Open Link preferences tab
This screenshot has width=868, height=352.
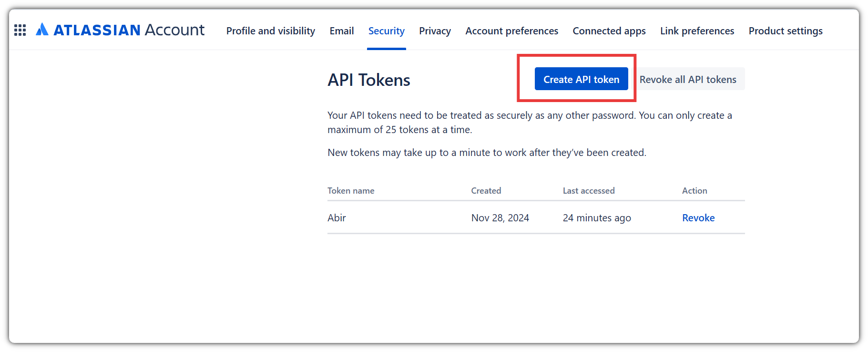click(697, 31)
